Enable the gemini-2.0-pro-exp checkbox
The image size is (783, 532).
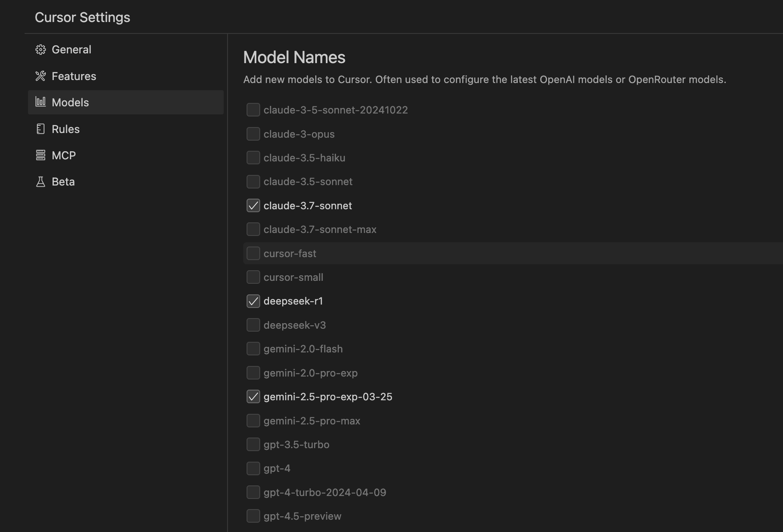(253, 373)
